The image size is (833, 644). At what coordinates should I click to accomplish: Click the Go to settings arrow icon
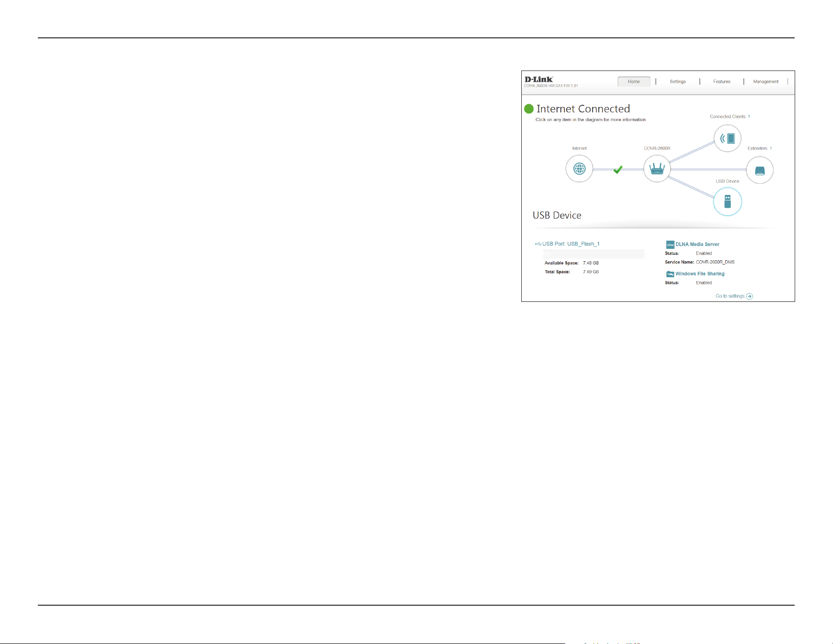tap(749, 296)
